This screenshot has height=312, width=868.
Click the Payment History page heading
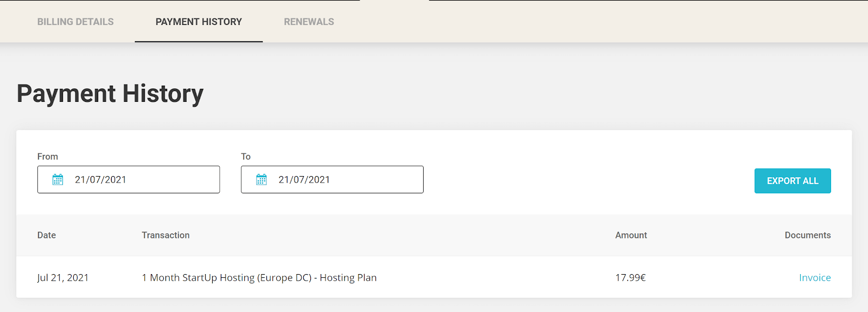coord(110,94)
